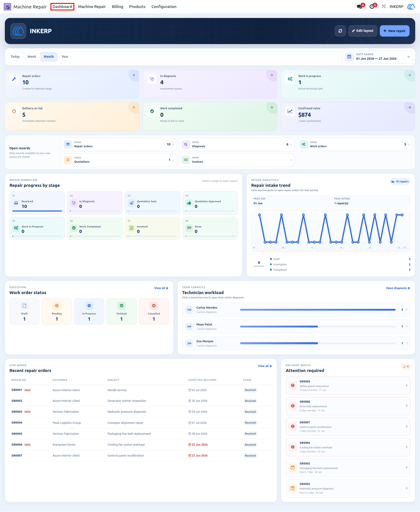Switch to the Year period filter
The height and width of the screenshot is (512, 420).
click(x=65, y=57)
